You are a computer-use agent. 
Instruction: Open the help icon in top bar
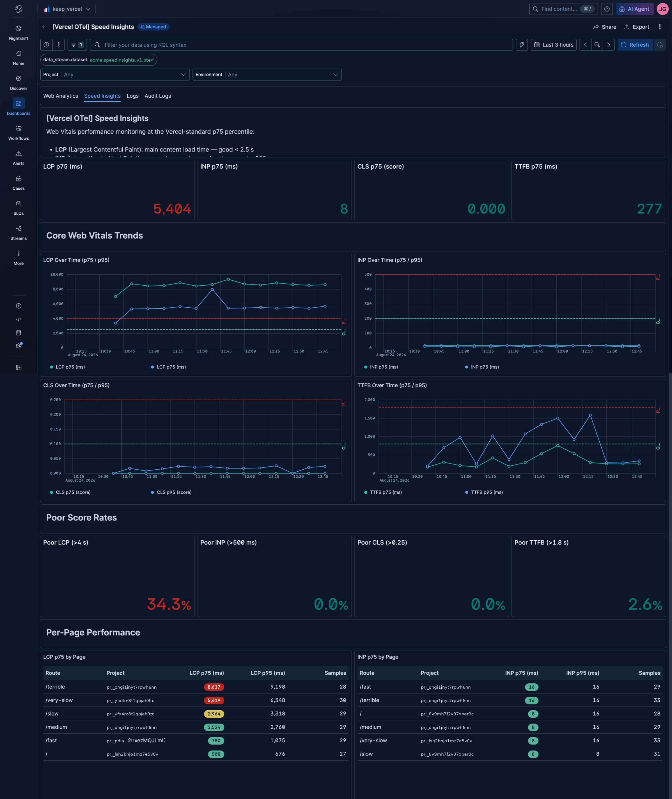point(606,9)
